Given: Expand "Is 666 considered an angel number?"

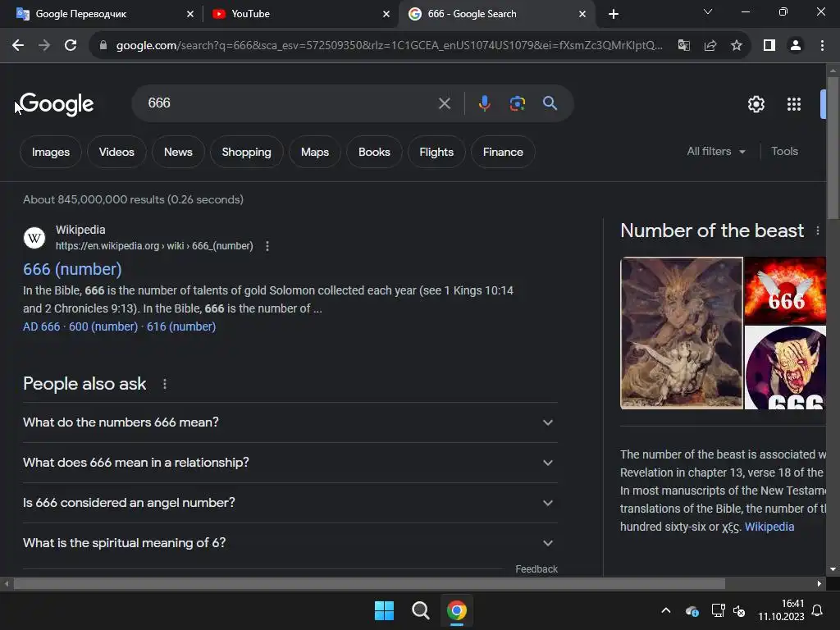Looking at the screenshot, I should tap(290, 503).
